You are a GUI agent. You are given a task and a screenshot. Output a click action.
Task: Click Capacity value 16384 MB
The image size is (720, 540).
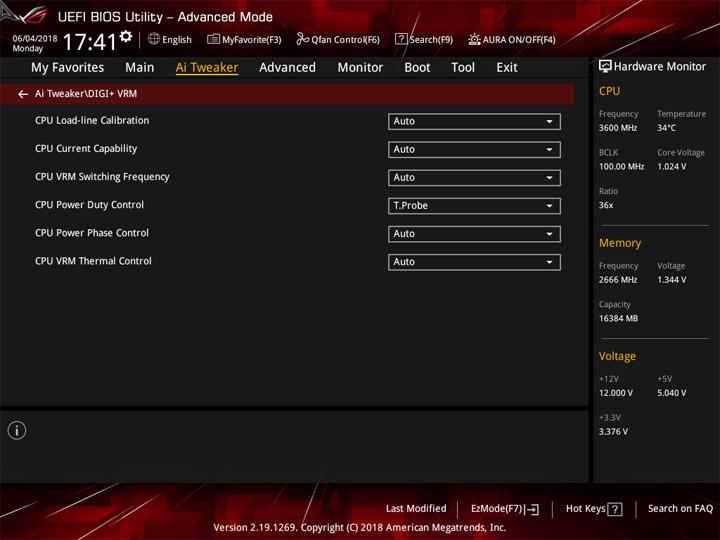coord(618,319)
